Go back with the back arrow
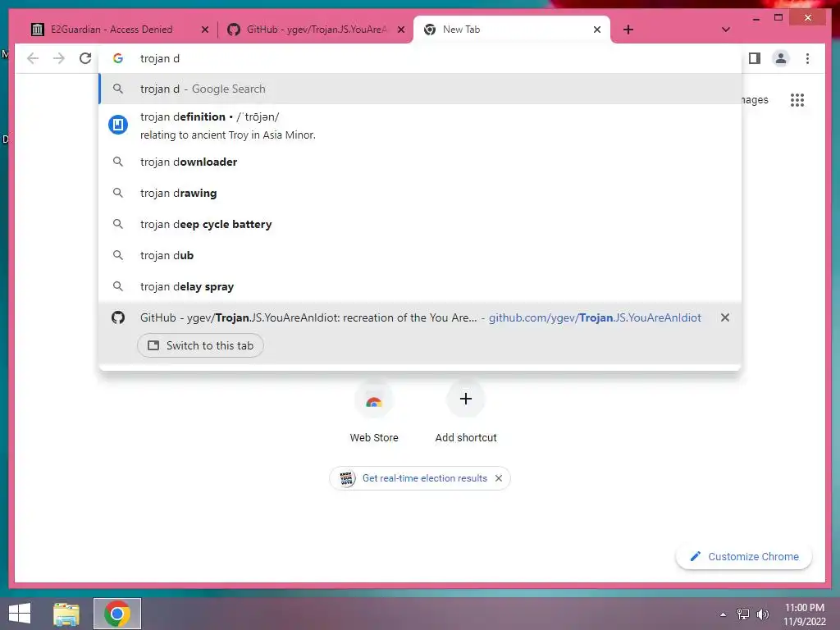This screenshot has height=630, width=840. [33, 58]
